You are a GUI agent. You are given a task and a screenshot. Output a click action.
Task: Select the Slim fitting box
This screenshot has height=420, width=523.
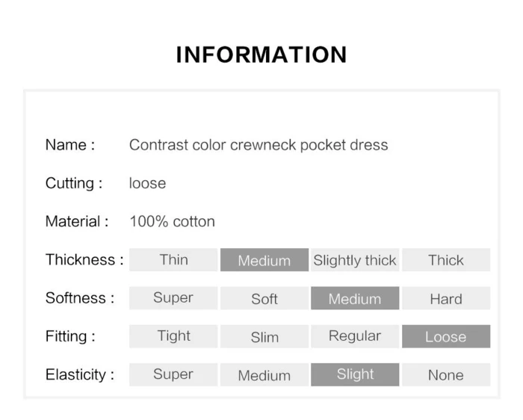pos(264,336)
